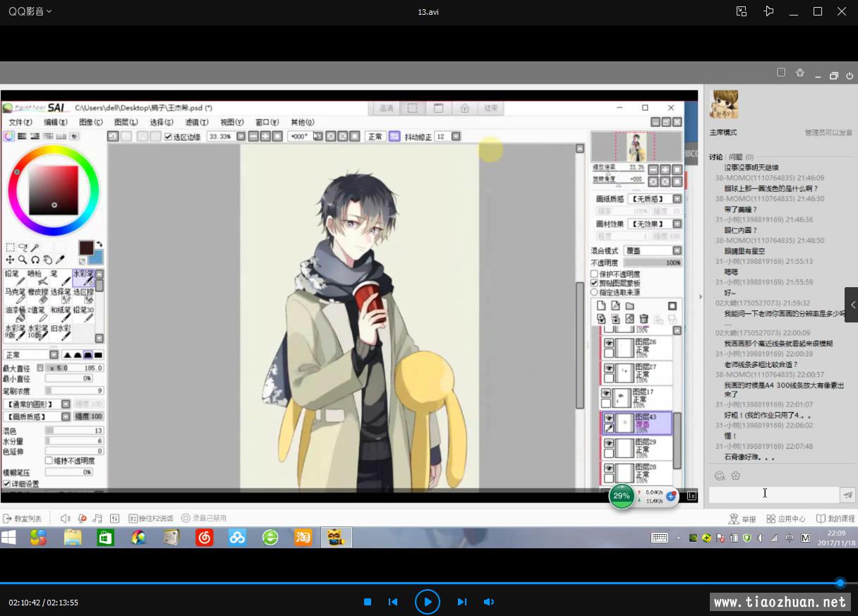Open the 混合模式 blend mode dropdown
The image size is (858, 616).
677,250
